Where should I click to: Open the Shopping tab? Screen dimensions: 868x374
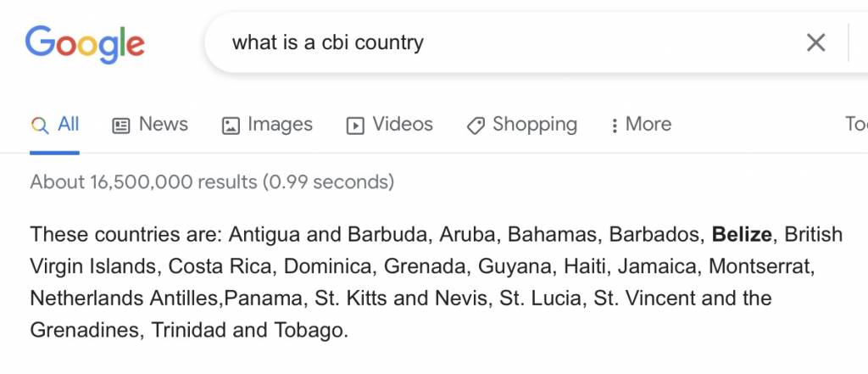click(x=521, y=125)
